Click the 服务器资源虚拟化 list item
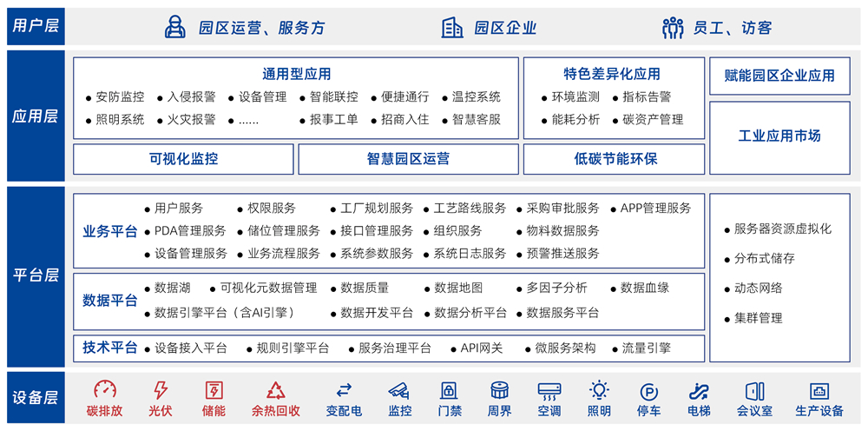Viewport: 868px width, 431px height. tap(782, 229)
